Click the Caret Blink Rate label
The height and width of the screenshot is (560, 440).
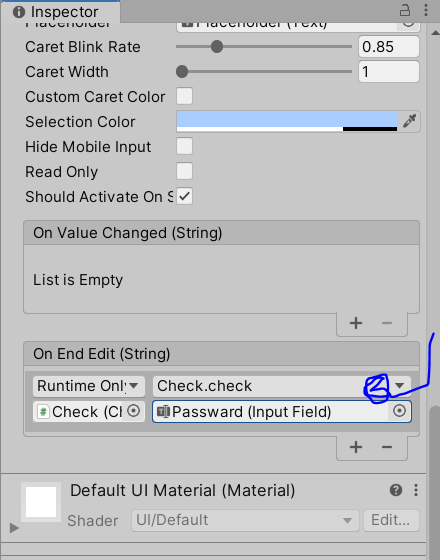[83, 47]
